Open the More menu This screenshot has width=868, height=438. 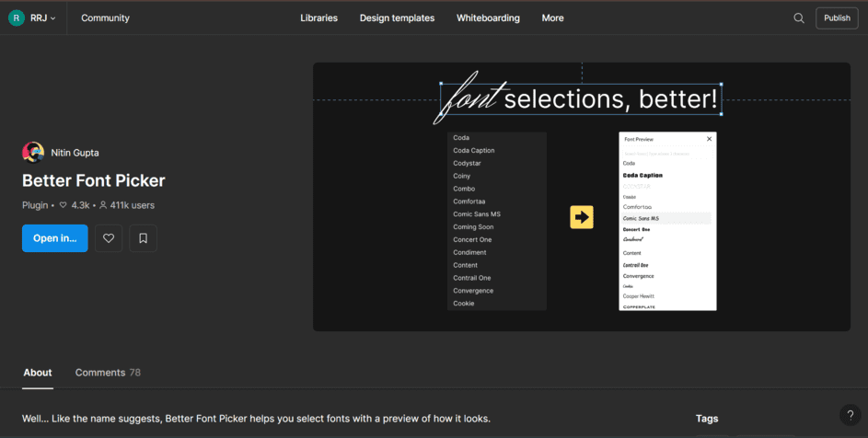point(552,17)
